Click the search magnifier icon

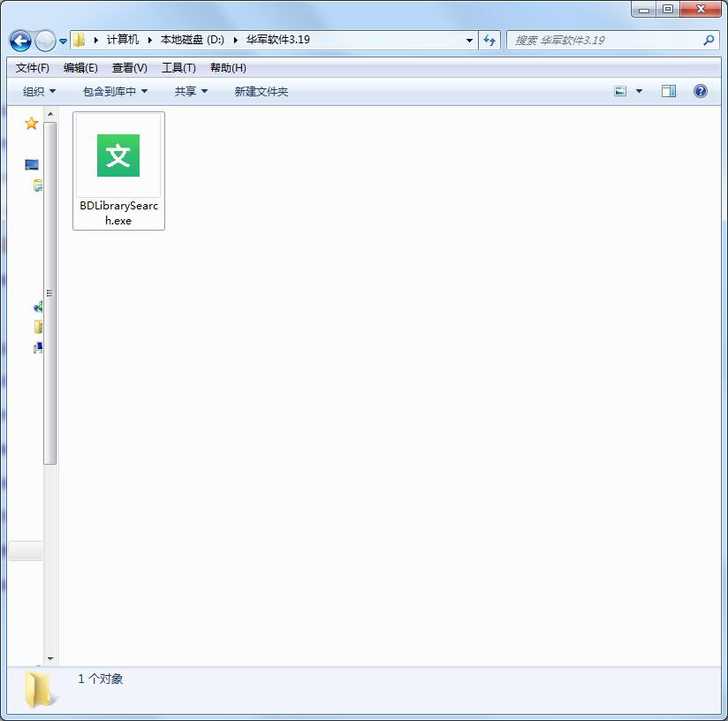coord(709,40)
